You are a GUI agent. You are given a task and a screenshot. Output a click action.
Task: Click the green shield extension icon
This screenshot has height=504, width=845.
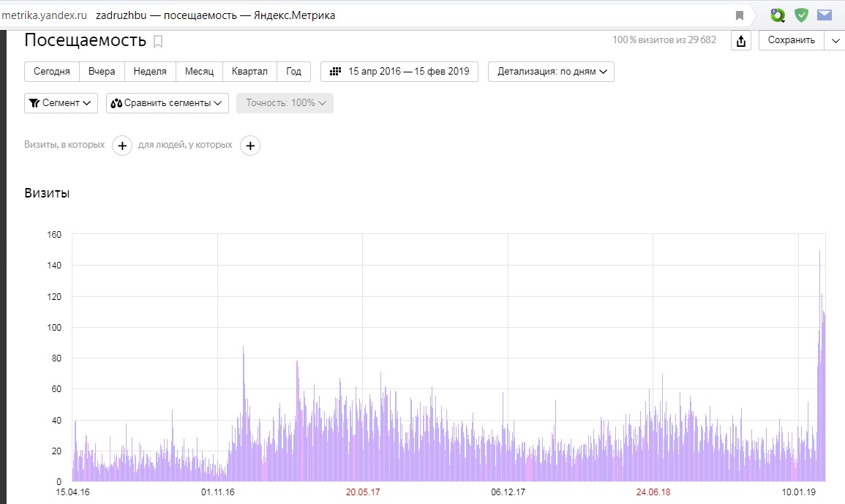coord(801,15)
